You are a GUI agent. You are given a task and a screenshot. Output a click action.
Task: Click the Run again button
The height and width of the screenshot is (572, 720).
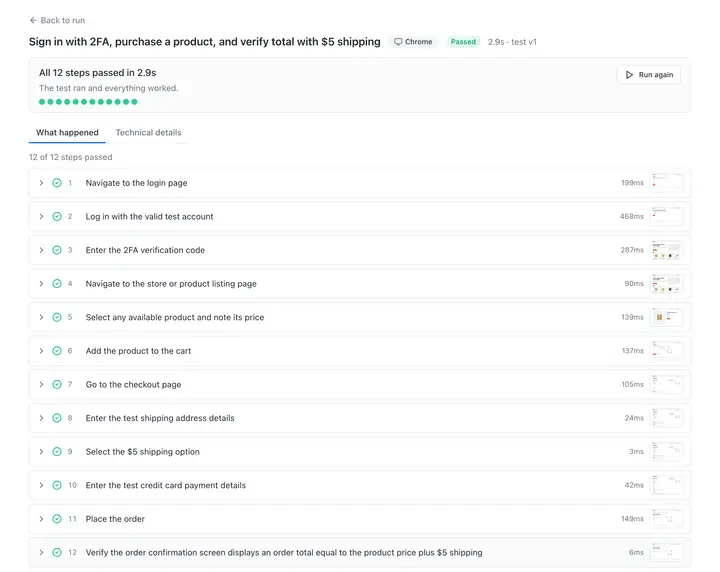pos(649,75)
